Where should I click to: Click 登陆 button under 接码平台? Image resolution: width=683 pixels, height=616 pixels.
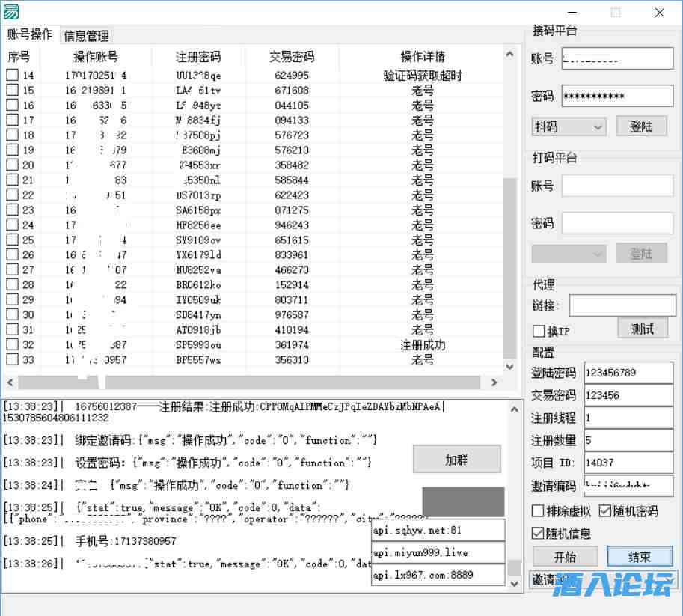[x=642, y=126]
